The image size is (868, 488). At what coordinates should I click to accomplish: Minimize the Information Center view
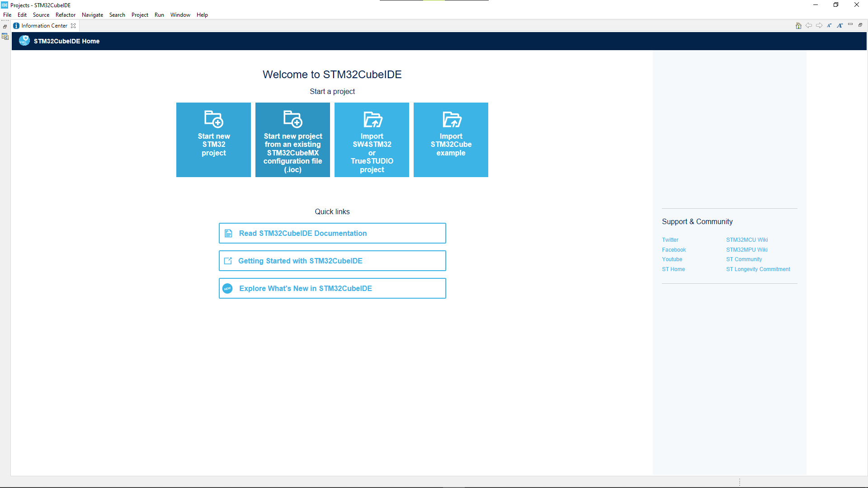pyautogui.click(x=850, y=25)
